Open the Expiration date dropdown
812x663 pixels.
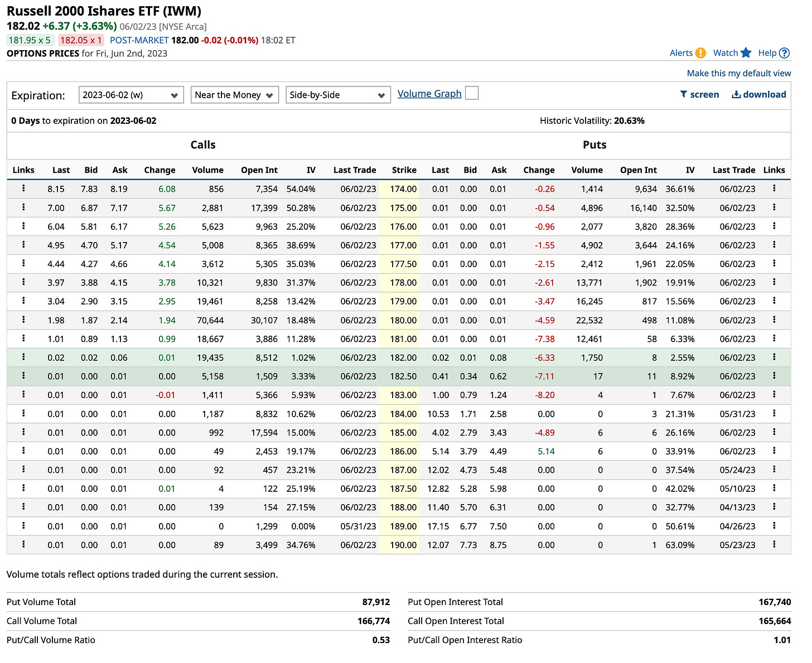(131, 95)
